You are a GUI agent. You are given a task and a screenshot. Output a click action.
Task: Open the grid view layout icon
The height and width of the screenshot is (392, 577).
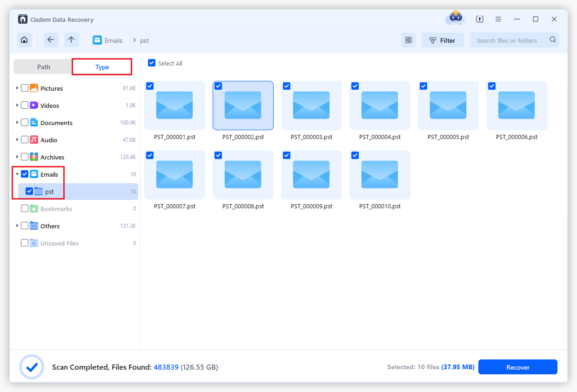[x=409, y=40]
